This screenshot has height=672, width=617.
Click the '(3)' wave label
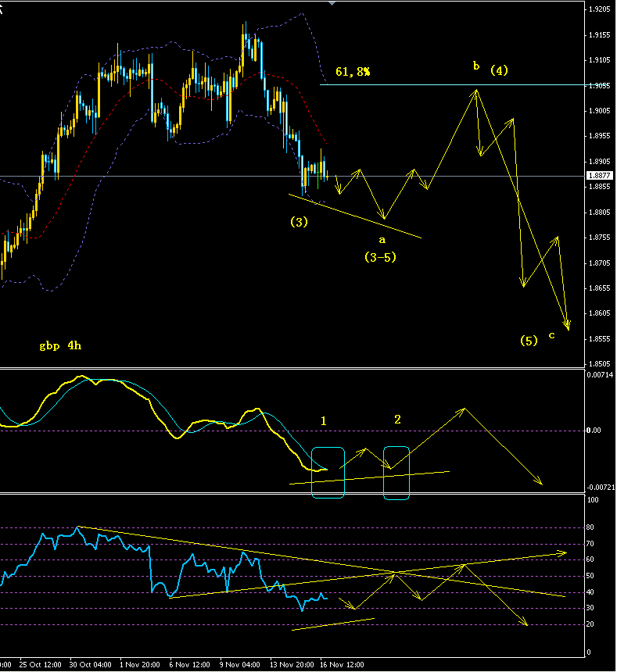299,222
